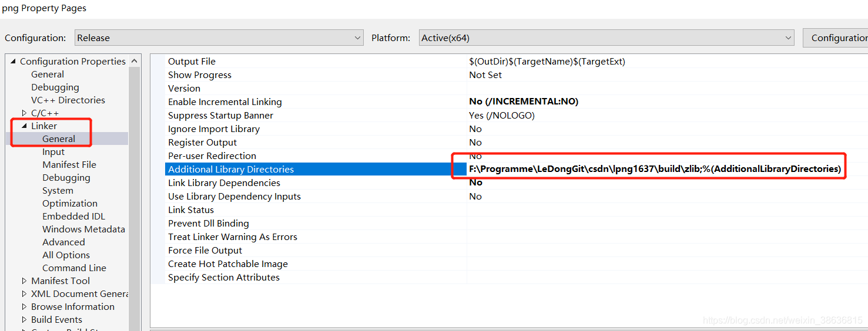
Task: Select General under Configuration Properties
Action: click(x=48, y=75)
